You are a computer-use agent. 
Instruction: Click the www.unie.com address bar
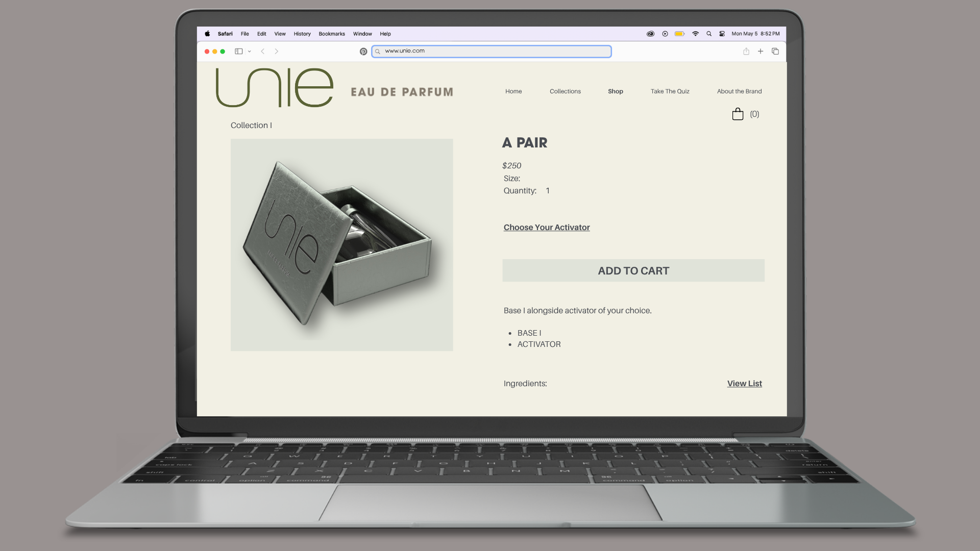(x=492, y=51)
